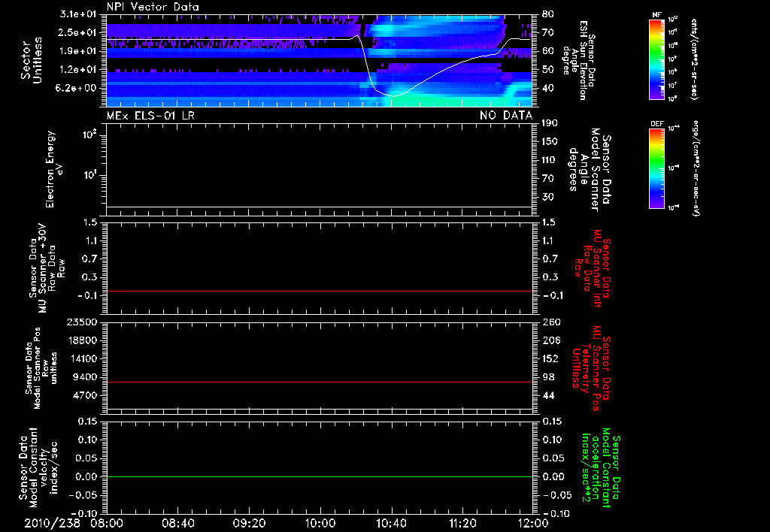Image resolution: width=770 pixels, height=532 pixels.
Task: Click the 'NF' color bar heading
Action: coord(656,15)
